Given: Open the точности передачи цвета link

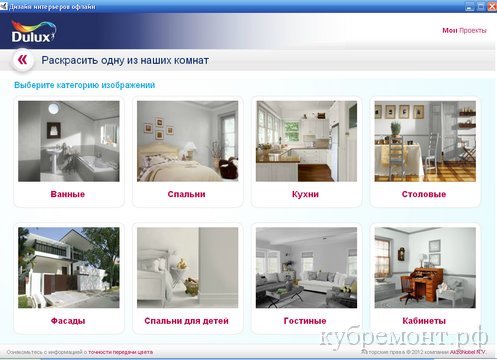Looking at the screenshot, I should 121,352.
